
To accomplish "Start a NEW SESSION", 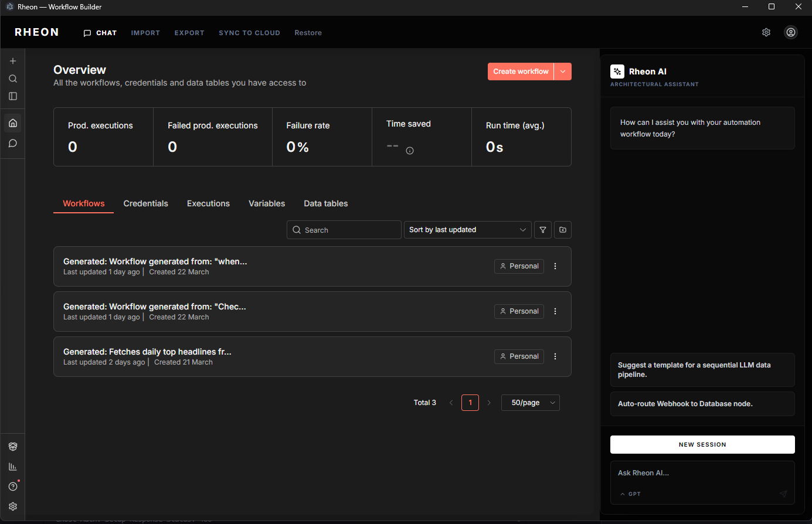I will [702, 444].
